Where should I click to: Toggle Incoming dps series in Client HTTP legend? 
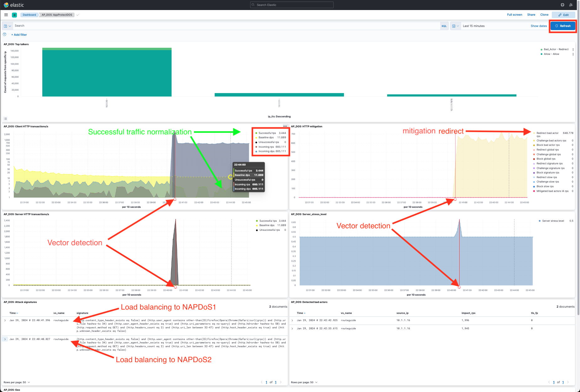[x=266, y=151]
